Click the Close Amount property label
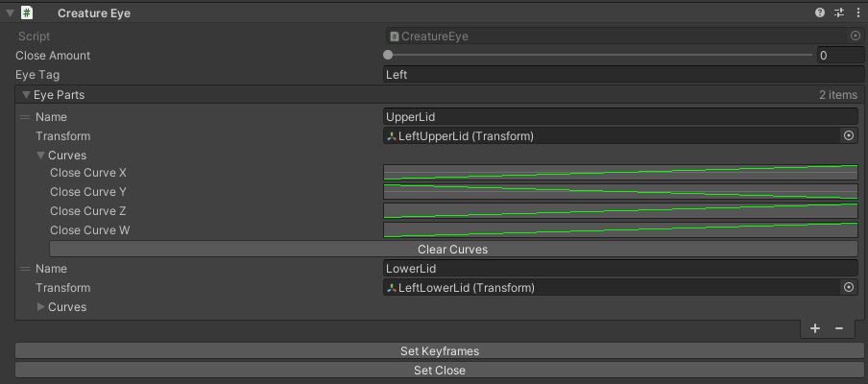Image resolution: width=868 pixels, height=384 pixels. [53, 56]
